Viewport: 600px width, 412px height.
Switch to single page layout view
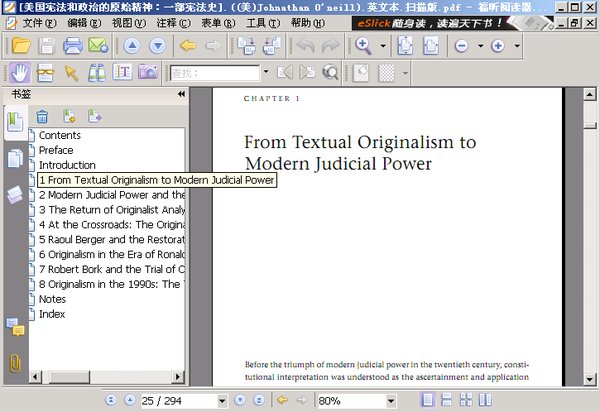(429, 401)
